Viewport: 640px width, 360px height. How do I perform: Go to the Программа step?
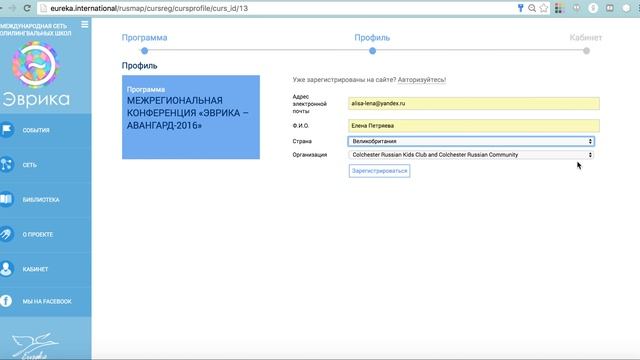click(144, 38)
